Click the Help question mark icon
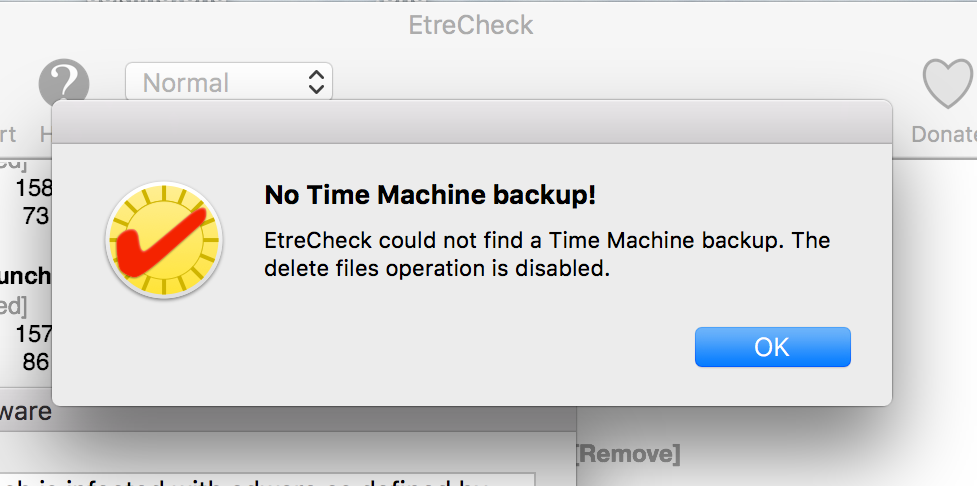This screenshot has width=977, height=486. pos(63,82)
